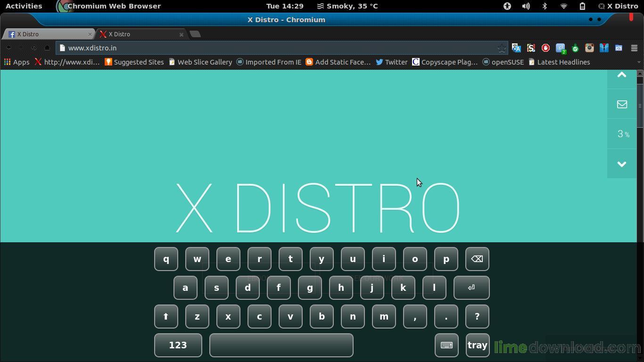Click the blue suit-and-tie extension icon

click(604, 48)
